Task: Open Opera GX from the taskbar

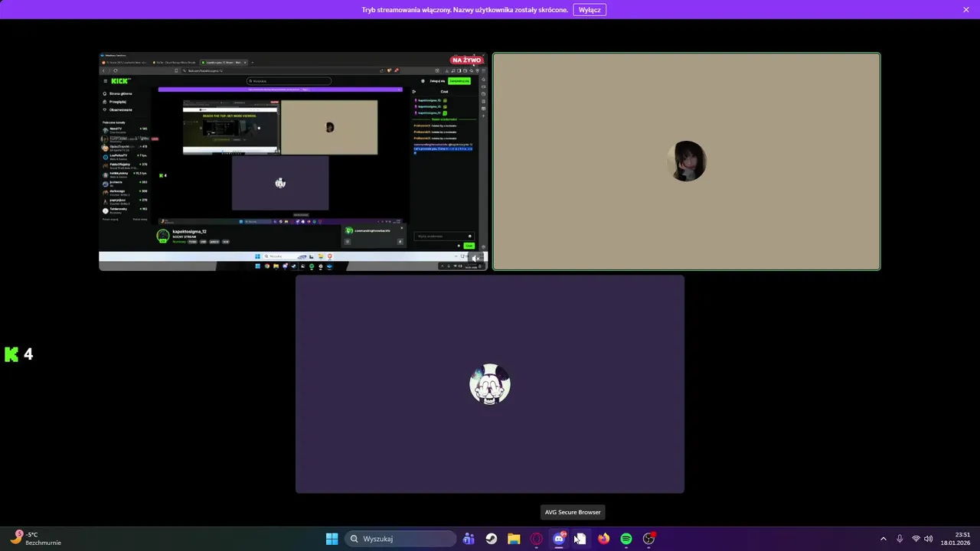Action: coord(536,539)
